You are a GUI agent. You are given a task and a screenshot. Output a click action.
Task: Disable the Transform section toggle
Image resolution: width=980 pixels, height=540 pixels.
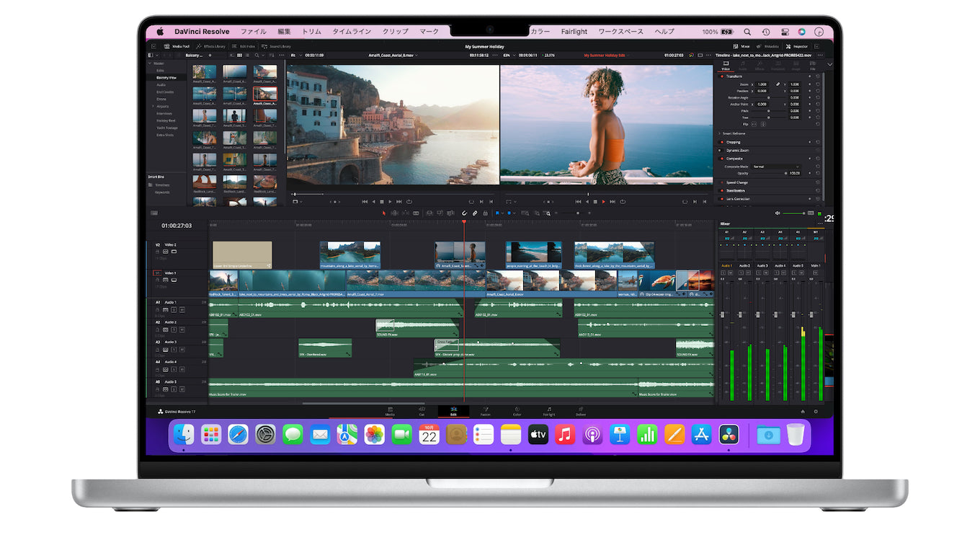pos(721,76)
